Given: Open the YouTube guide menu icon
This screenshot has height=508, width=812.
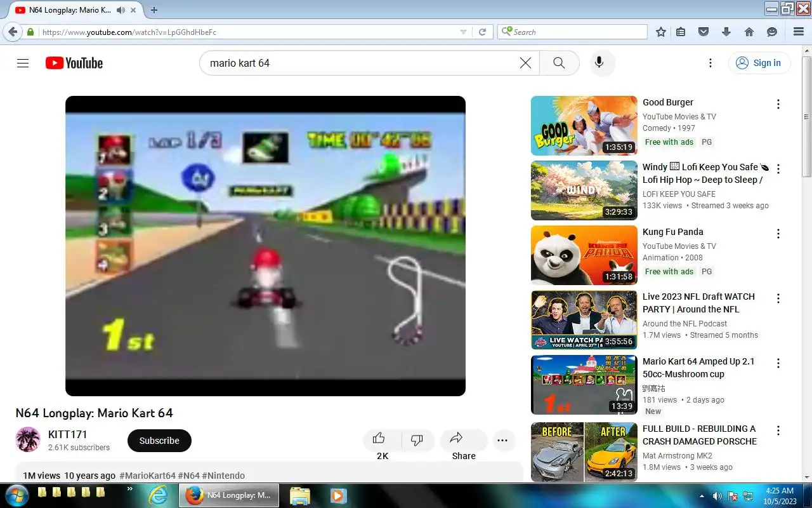Looking at the screenshot, I should [23, 63].
